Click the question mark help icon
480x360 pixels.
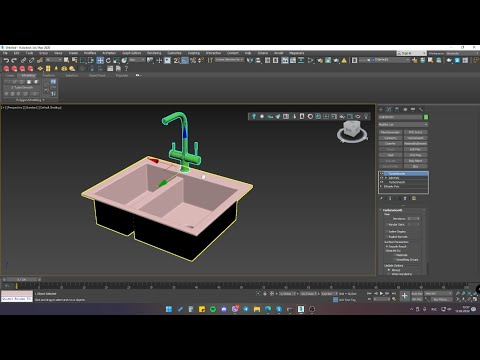coord(126,69)
